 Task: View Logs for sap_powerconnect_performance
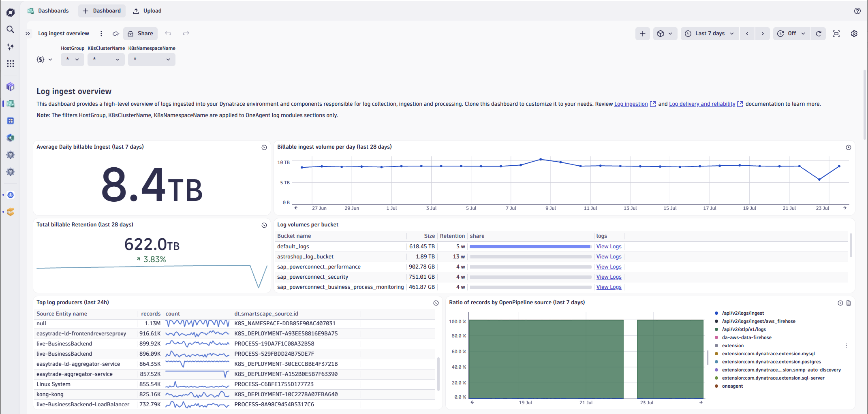[x=609, y=267]
